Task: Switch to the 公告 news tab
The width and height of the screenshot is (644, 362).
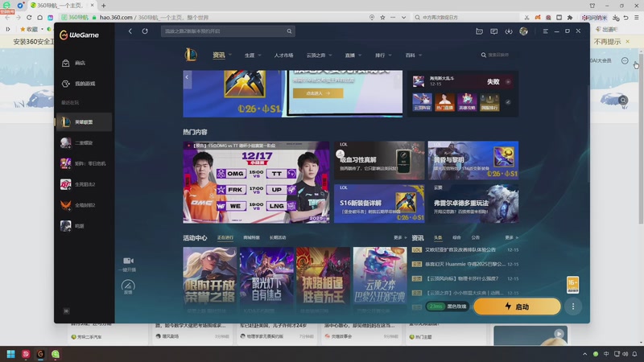Action: pyautogui.click(x=475, y=237)
